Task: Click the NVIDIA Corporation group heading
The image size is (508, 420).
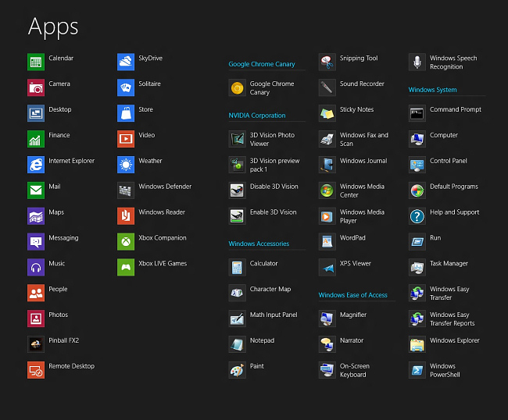Action: [x=257, y=116]
